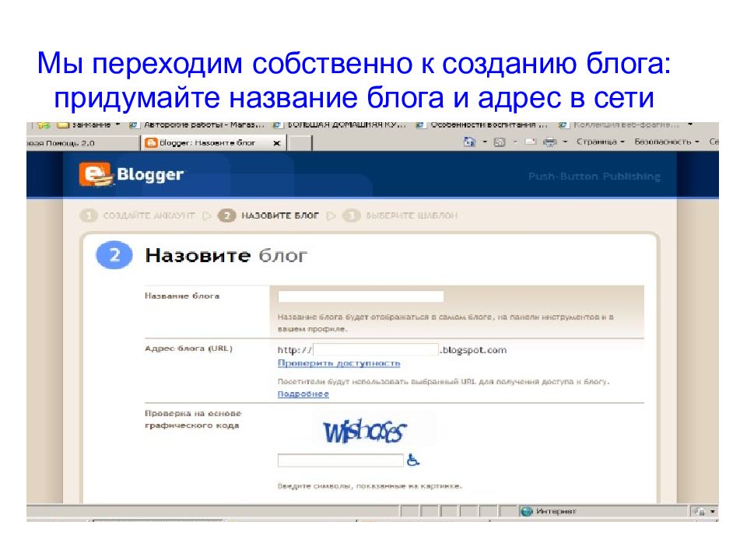
Task: Expand the zoom level dropdown in status bar
Action: pos(711,511)
